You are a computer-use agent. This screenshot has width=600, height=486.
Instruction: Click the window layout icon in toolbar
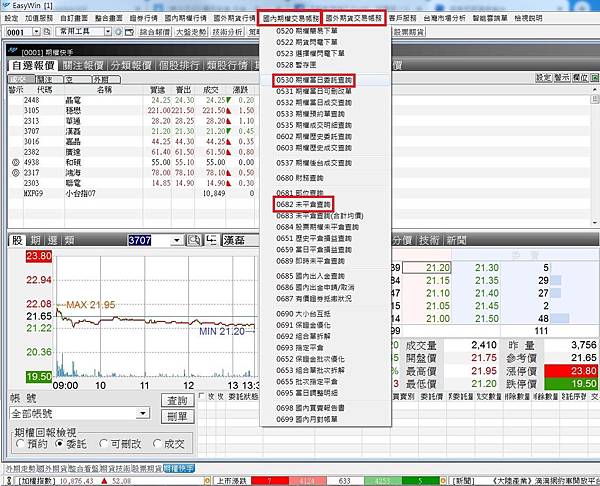[x=129, y=32]
